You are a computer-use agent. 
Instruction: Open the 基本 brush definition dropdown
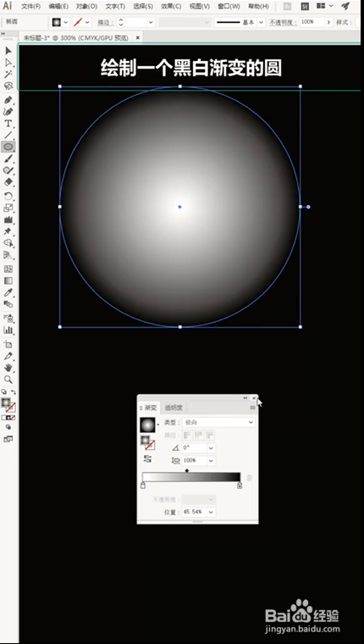pyautogui.click(x=262, y=22)
